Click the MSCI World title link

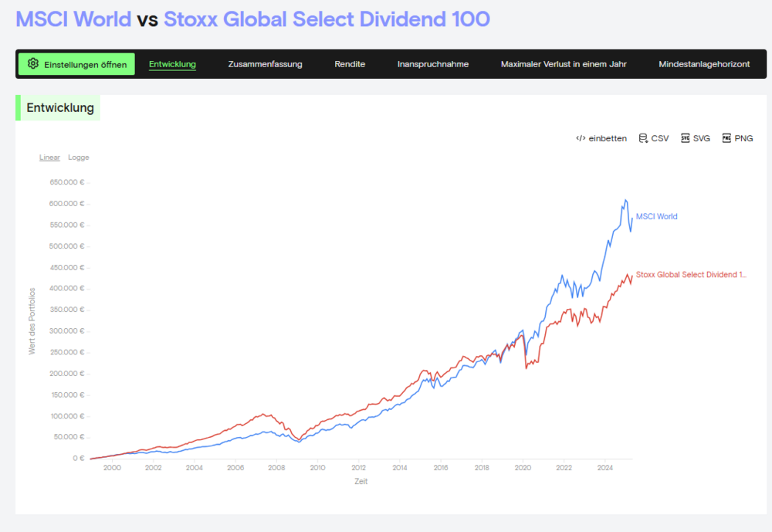click(73, 19)
